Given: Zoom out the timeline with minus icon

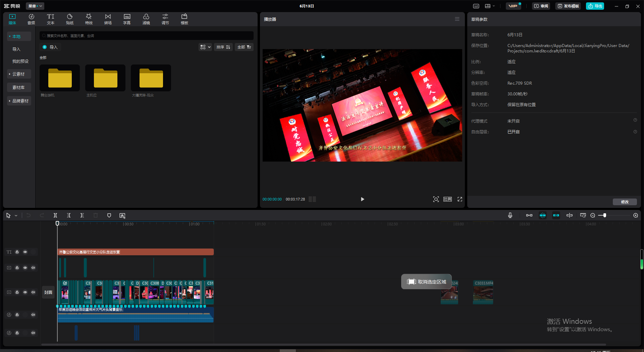Looking at the screenshot, I should tap(593, 215).
